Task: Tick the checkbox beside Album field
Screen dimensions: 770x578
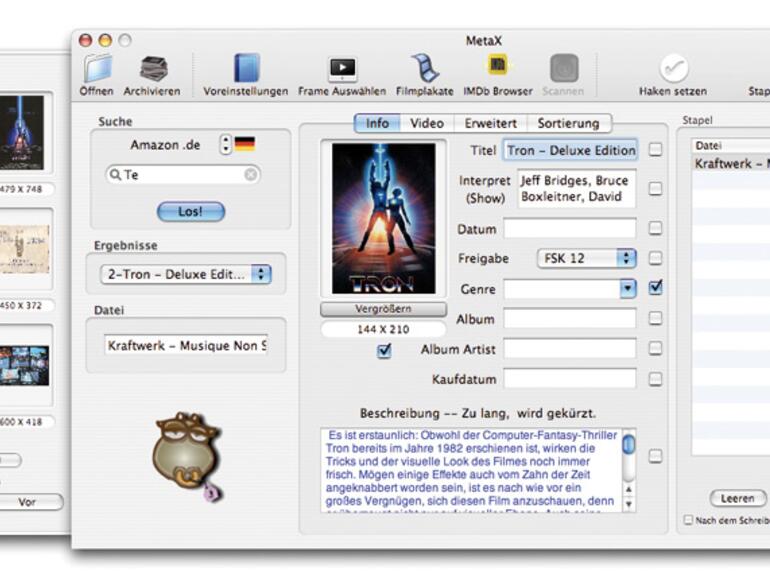Action: (656, 318)
